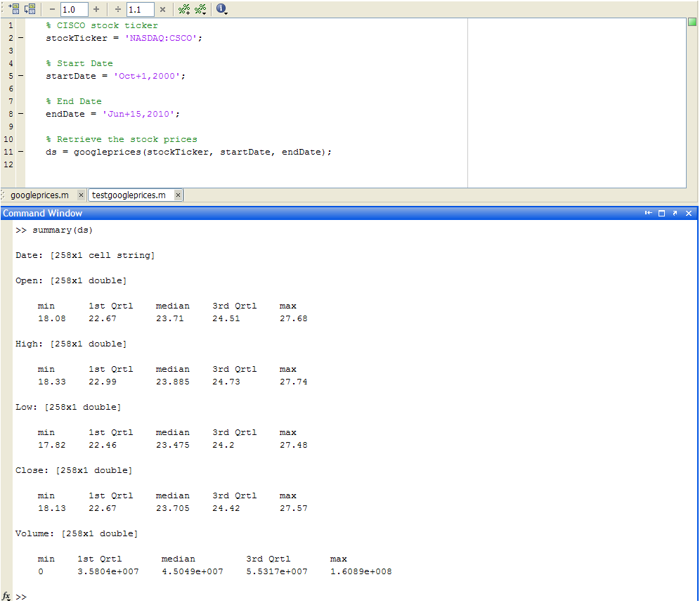Click the green code analyzer status square
Screen dimensions: 700x603
692,22
